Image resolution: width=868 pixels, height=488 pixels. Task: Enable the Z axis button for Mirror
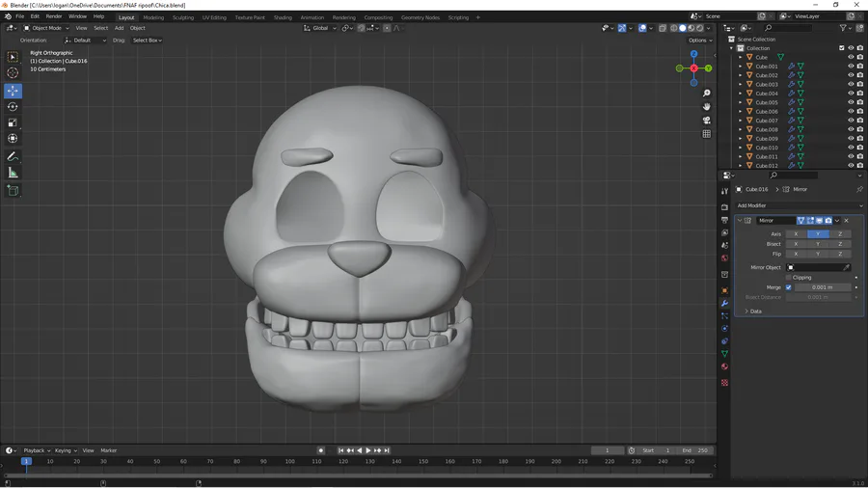click(840, 234)
